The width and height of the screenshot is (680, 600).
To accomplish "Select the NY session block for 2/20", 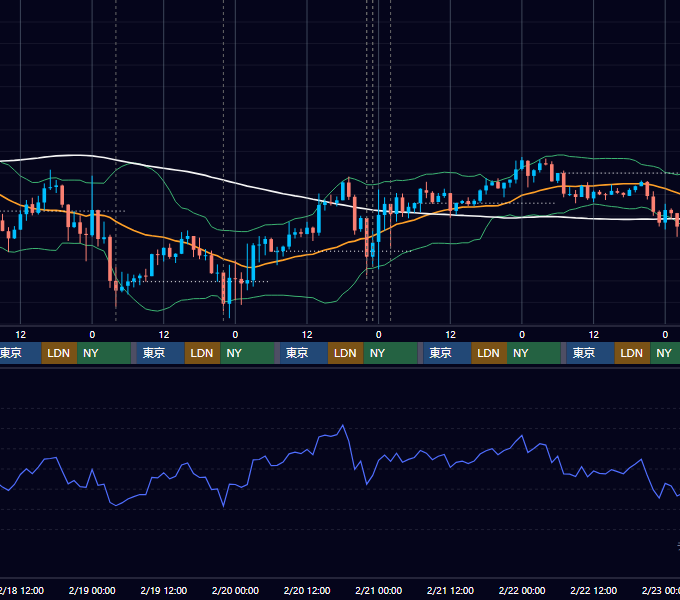I will pos(390,353).
